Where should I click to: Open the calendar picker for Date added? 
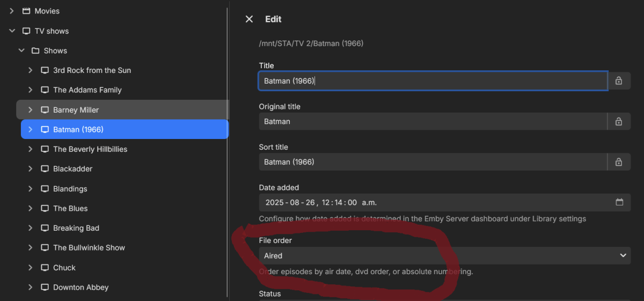pos(619,202)
